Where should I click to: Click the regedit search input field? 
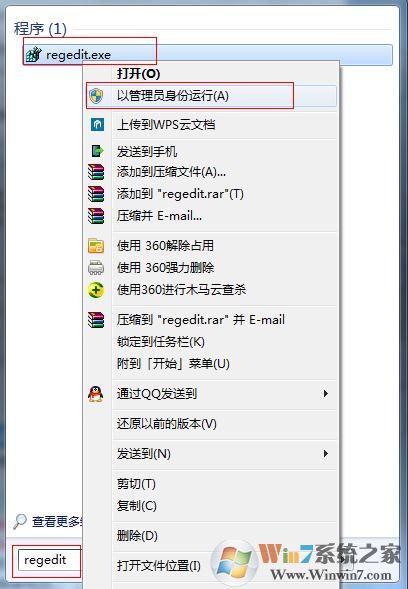click(x=49, y=560)
